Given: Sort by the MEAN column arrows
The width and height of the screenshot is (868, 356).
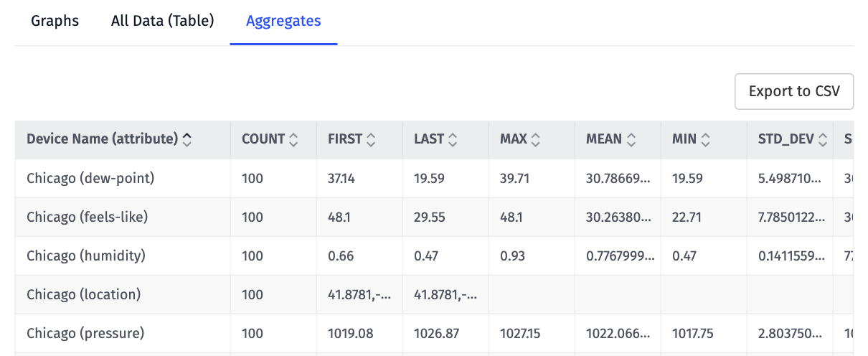Looking at the screenshot, I should [x=631, y=140].
